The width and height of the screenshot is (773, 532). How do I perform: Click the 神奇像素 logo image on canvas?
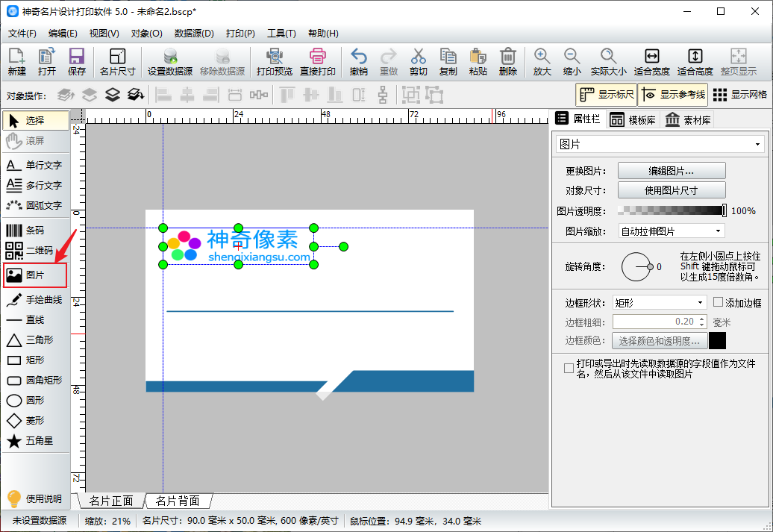click(238, 246)
